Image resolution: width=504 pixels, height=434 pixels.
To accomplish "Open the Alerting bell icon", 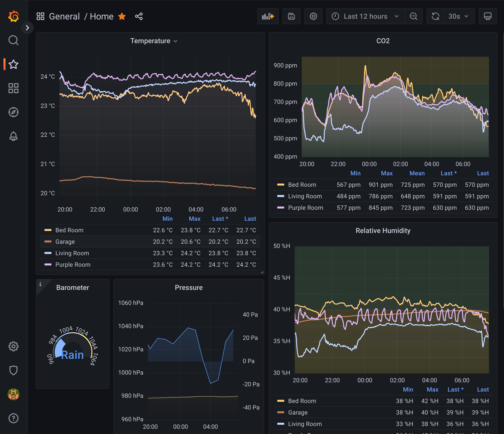I will click(x=13, y=136).
